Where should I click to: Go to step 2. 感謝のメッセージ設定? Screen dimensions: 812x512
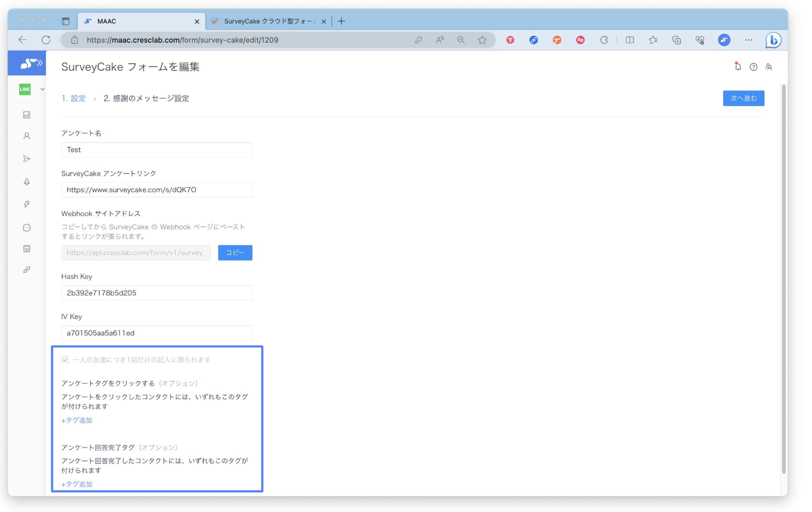coord(146,98)
